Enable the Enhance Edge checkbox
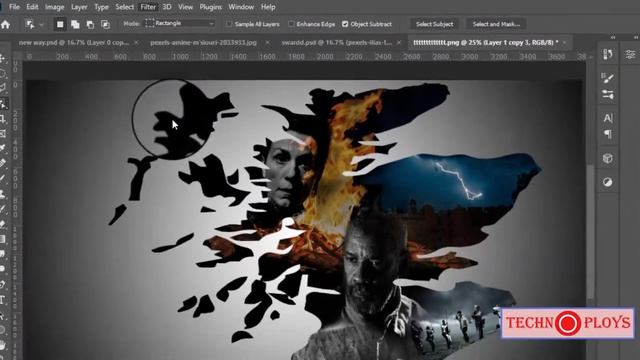 point(291,24)
